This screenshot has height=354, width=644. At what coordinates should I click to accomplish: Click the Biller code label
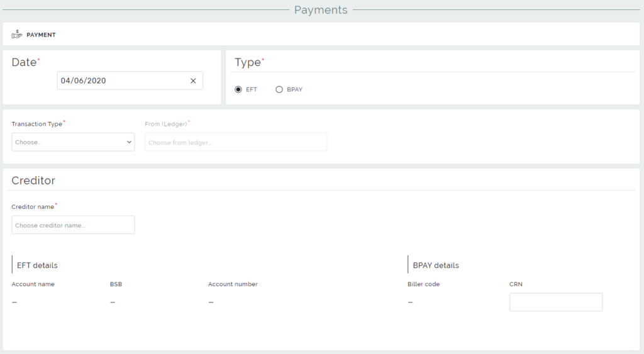click(x=423, y=284)
